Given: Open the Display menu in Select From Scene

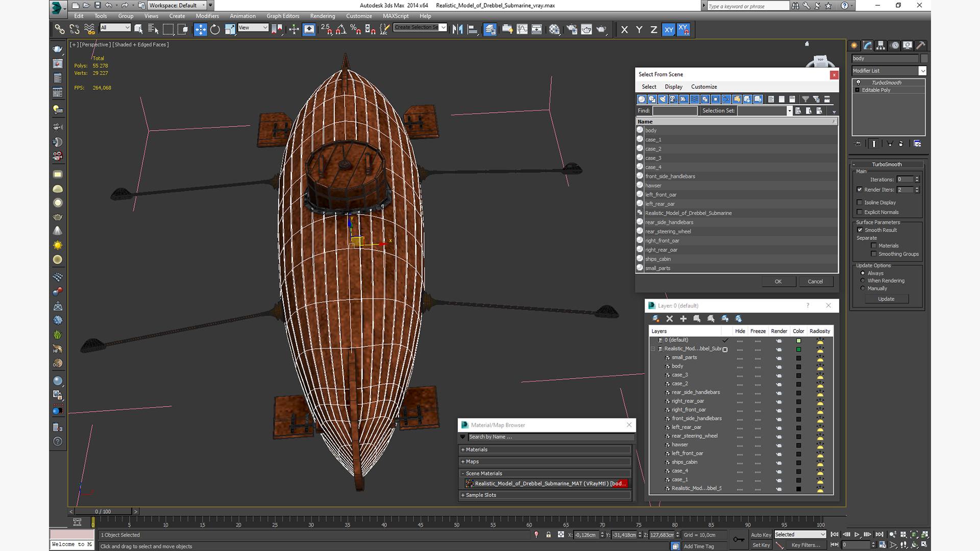Looking at the screenshot, I should (x=673, y=87).
